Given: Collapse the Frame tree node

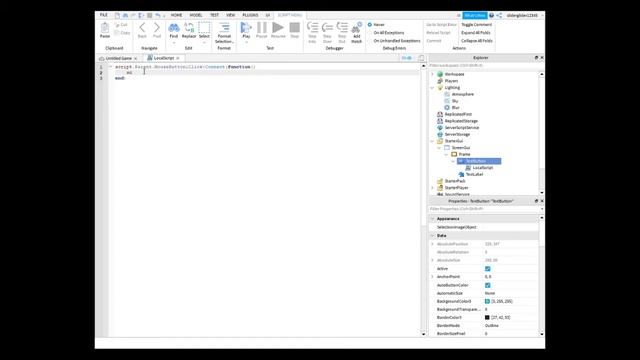Looking at the screenshot, I should coord(446,154).
